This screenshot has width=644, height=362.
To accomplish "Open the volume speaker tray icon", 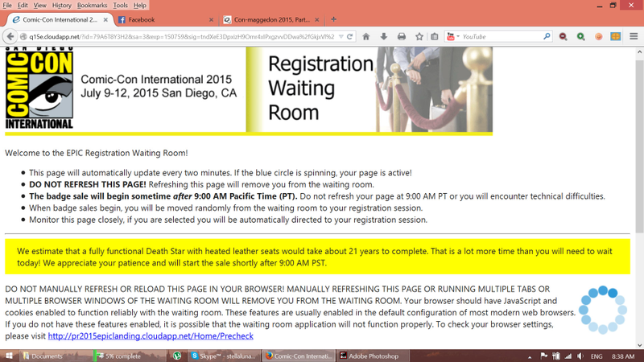I will pyautogui.click(x=580, y=356).
